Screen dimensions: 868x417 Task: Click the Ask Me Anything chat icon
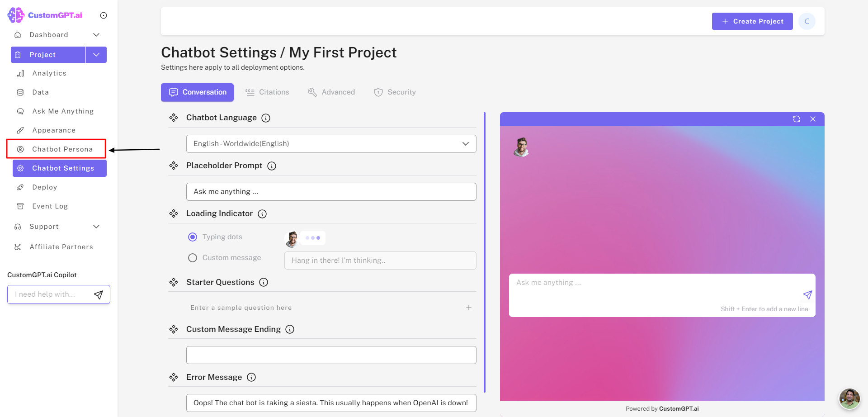[x=20, y=111]
